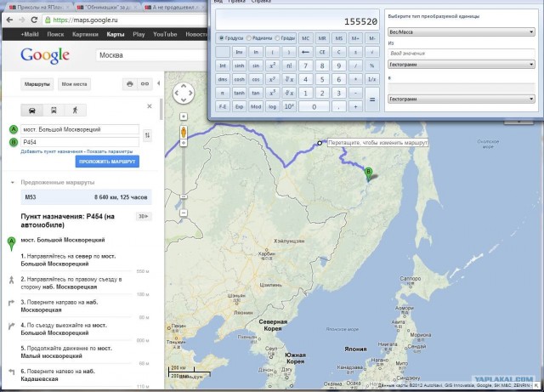The image size is (544, 392).
Task: Click the pi button in calculator
Action: pos(223,93)
